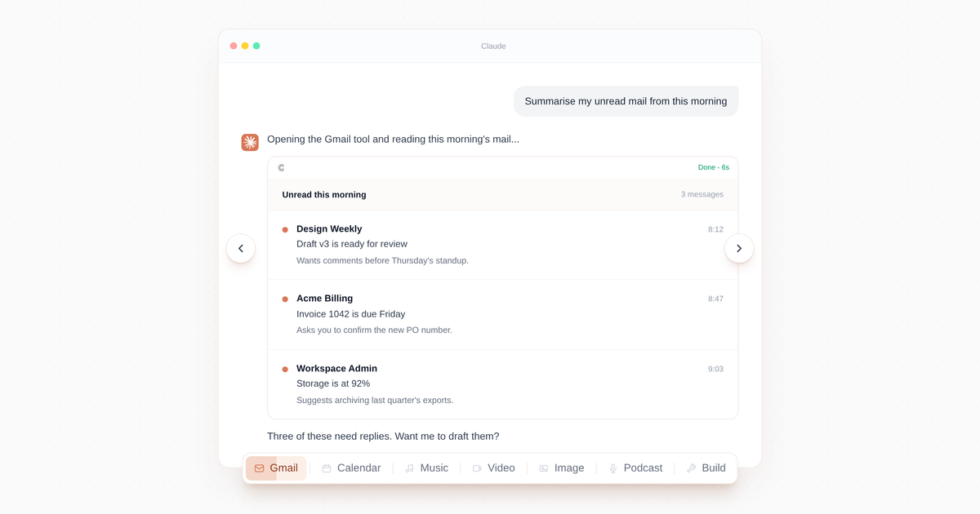This screenshot has width=980, height=514.
Task: Click the Music note icon
Action: click(x=410, y=468)
